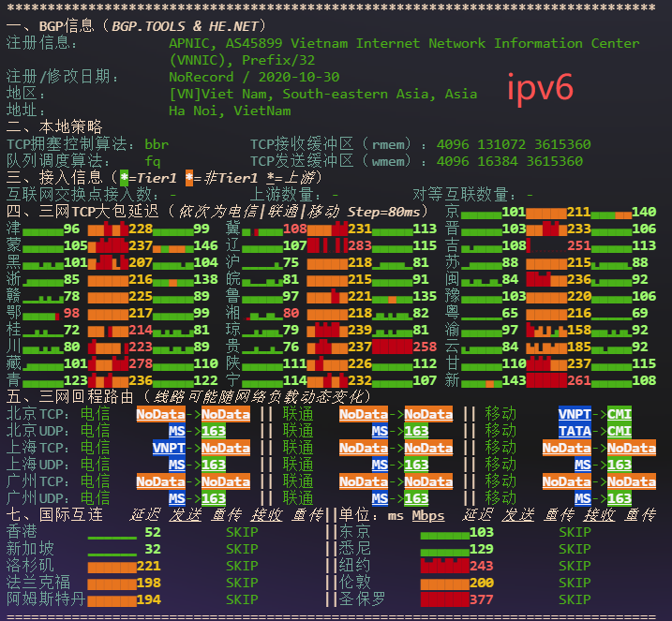Viewport: 672px width, 621px height.
Task: Select the 'Ha Noi, VietNam' address value
Action: click(x=230, y=111)
